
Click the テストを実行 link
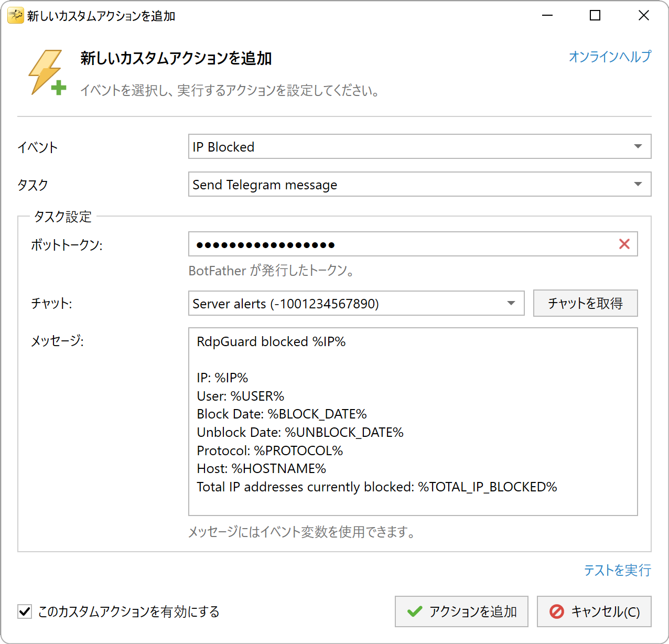(x=617, y=570)
